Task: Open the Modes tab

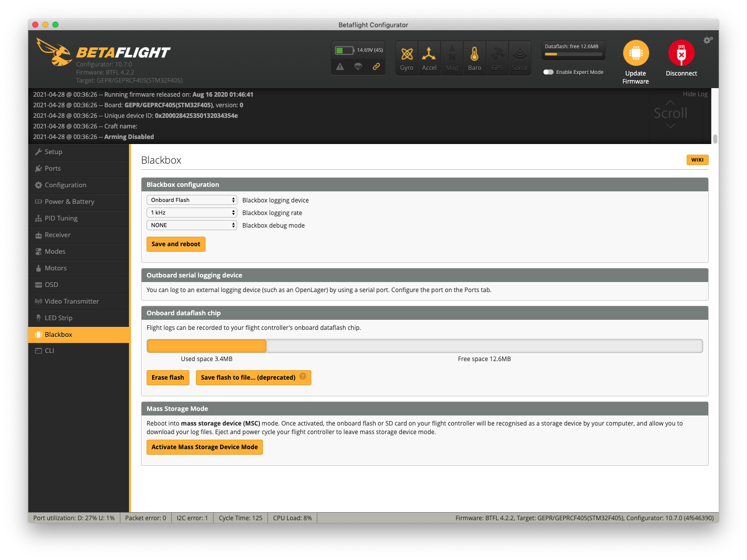Action: (79, 251)
